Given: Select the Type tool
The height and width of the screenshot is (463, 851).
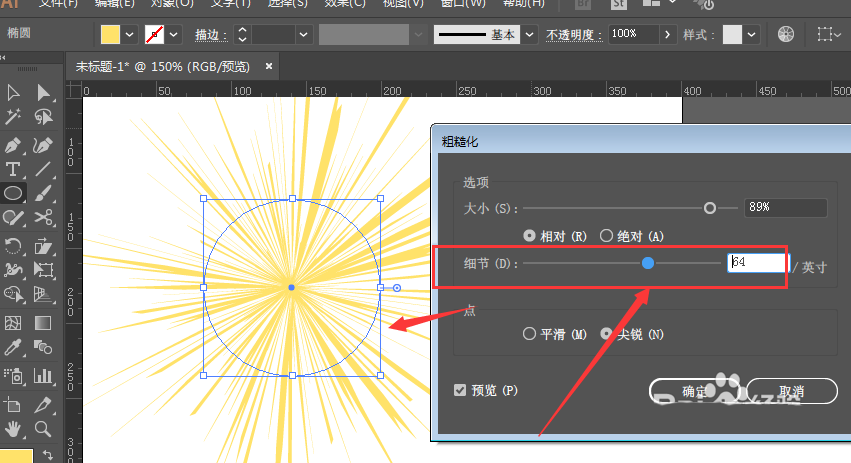Looking at the screenshot, I should coord(13,169).
